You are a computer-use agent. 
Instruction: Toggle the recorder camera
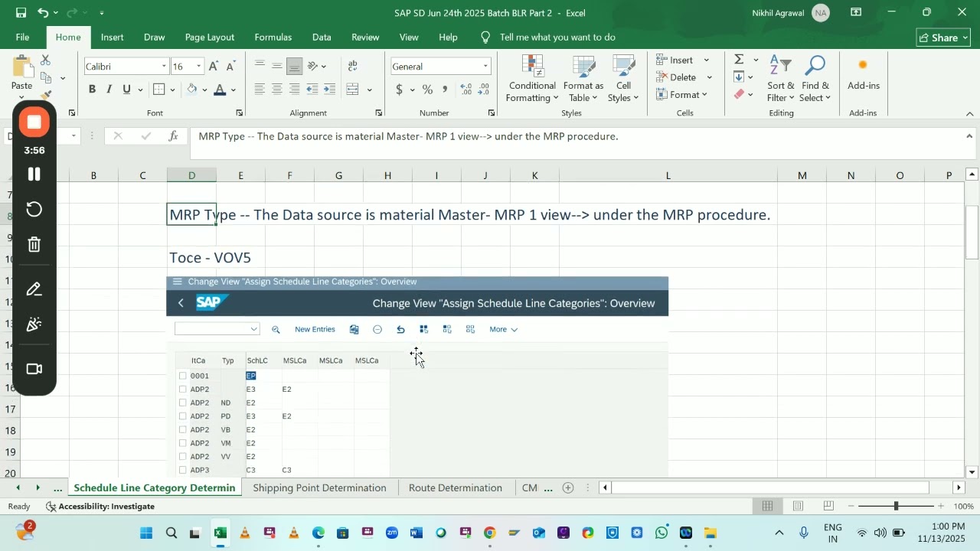(34, 369)
